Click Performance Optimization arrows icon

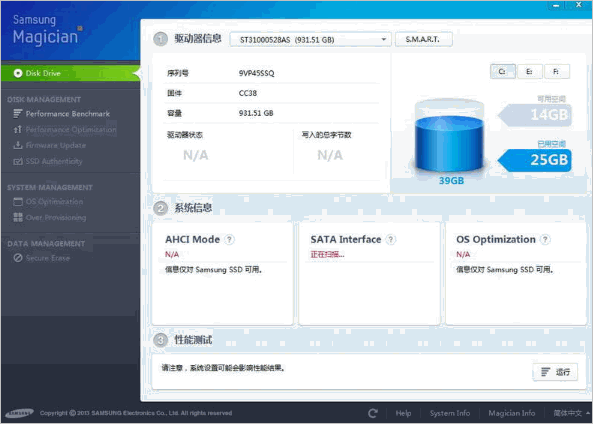tap(18, 130)
